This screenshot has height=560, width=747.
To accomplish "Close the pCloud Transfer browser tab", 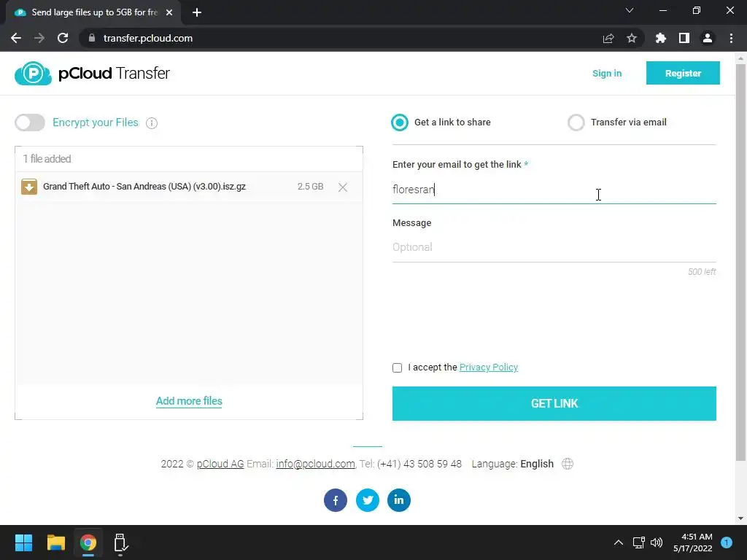I will click(169, 12).
